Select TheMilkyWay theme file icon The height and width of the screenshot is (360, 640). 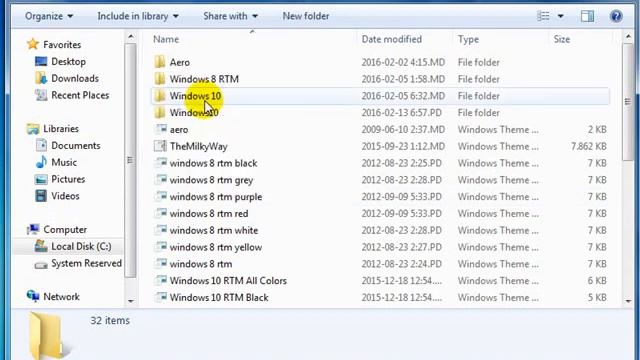pos(160,146)
